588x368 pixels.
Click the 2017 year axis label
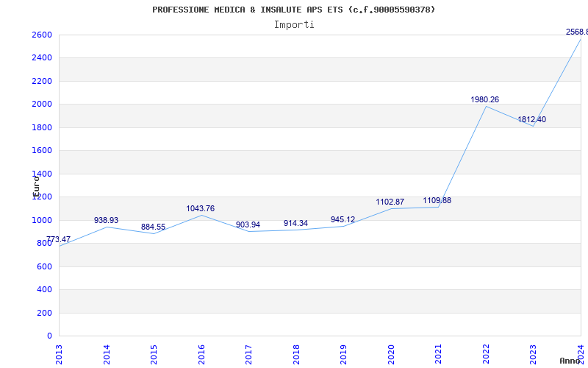tap(248, 355)
